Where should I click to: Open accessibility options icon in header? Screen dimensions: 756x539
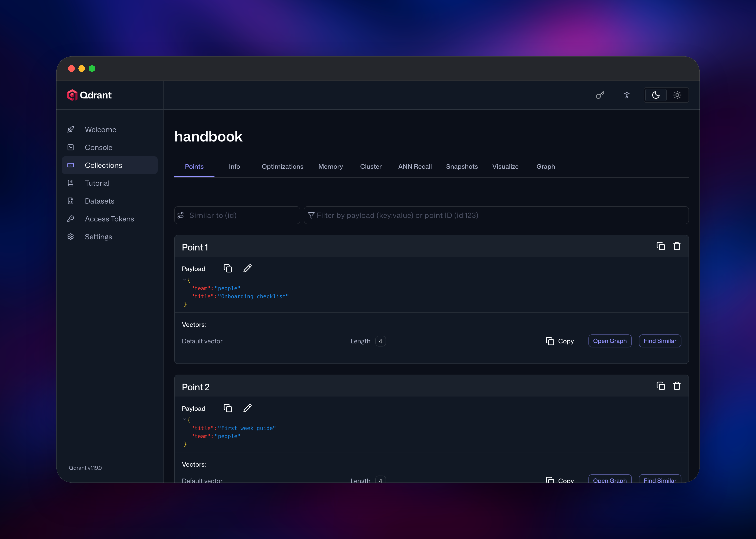pos(627,95)
